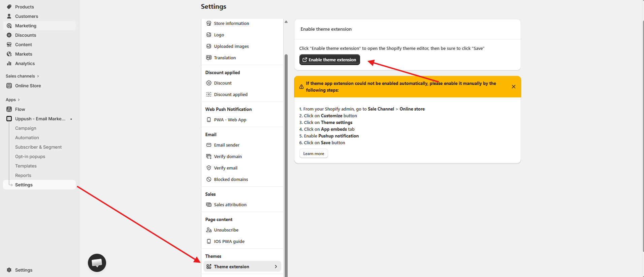Click the Translation icon
Viewport: 644px width, 277px height.
209,58
